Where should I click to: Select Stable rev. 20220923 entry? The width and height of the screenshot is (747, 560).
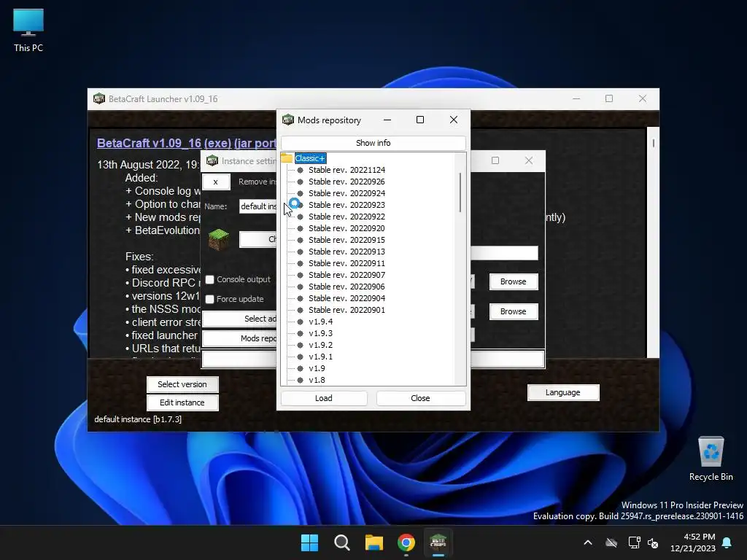coord(347,205)
